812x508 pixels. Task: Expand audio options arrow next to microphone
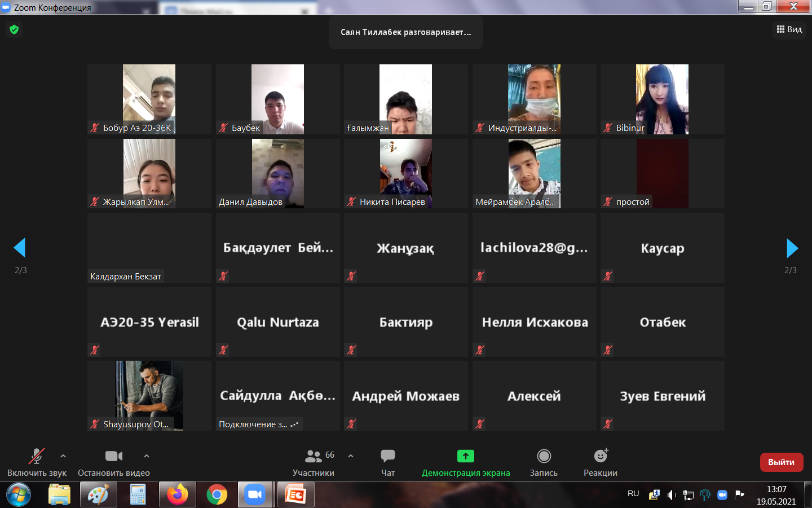coord(63,456)
